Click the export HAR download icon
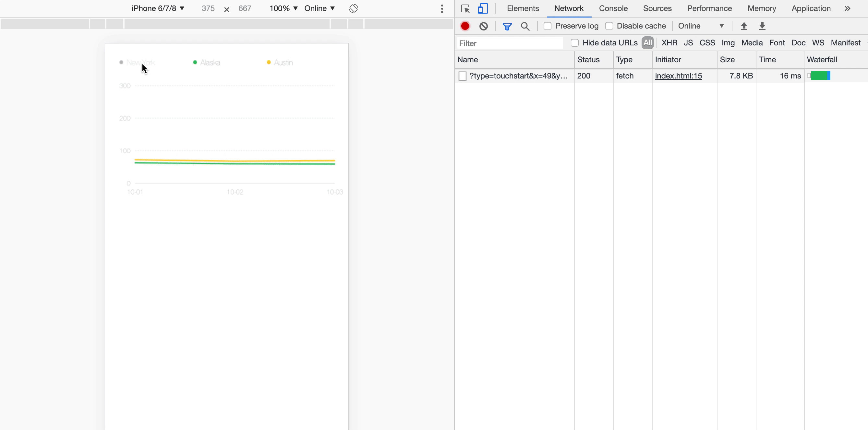This screenshot has height=430, width=868. click(762, 26)
